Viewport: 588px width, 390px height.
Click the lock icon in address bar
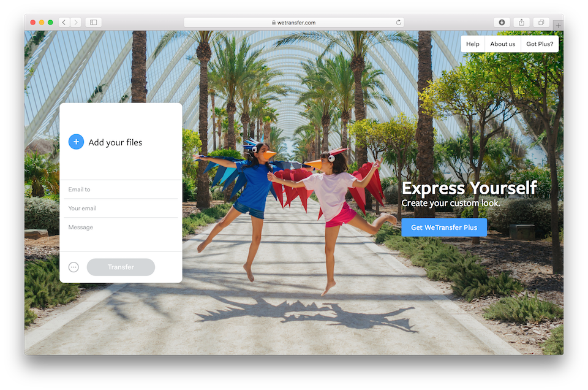[x=274, y=23]
